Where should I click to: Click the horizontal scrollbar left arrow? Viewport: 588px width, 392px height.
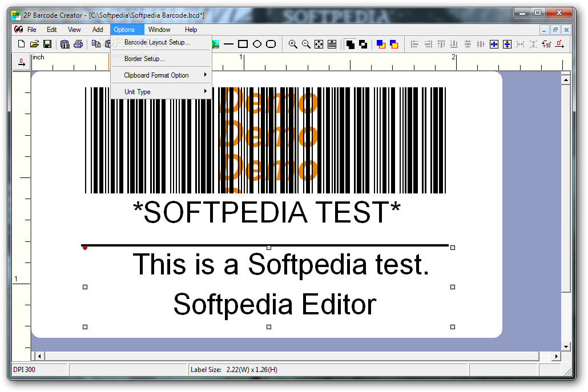(x=39, y=356)
